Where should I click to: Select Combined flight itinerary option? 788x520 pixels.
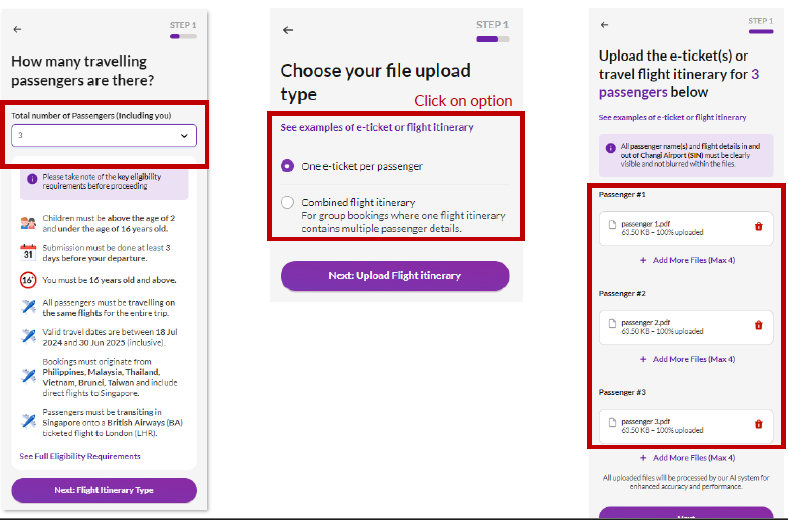click(288, 202)
